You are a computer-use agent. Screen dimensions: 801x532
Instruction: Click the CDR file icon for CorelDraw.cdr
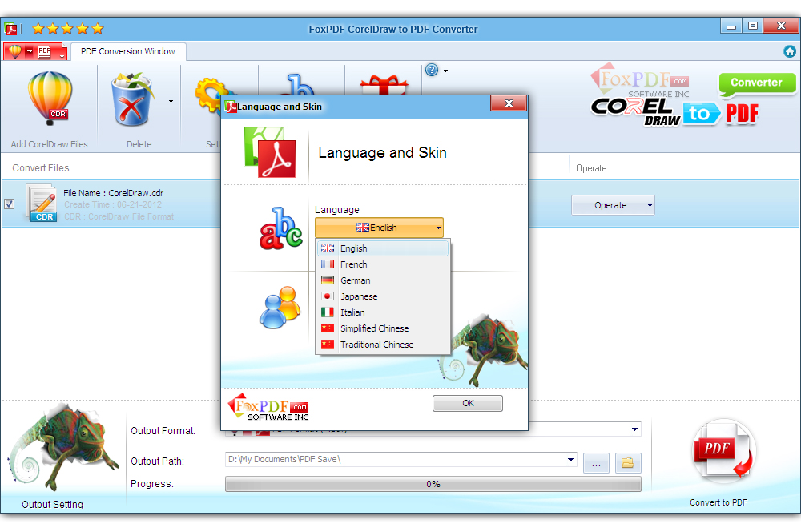pyautogui.click(x=42, y=204)
